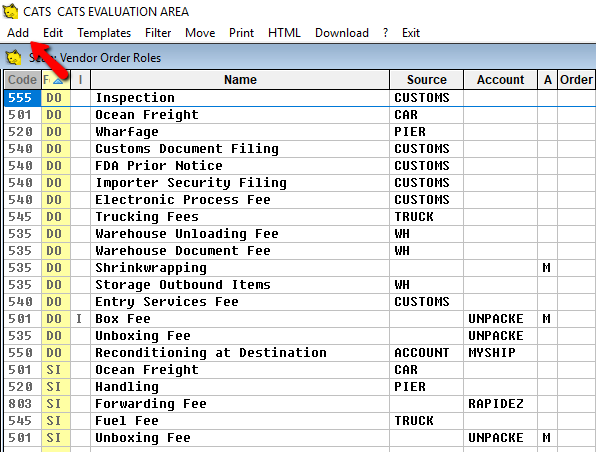Select Entry Services Fee row
596x452 pixels.
300,302
